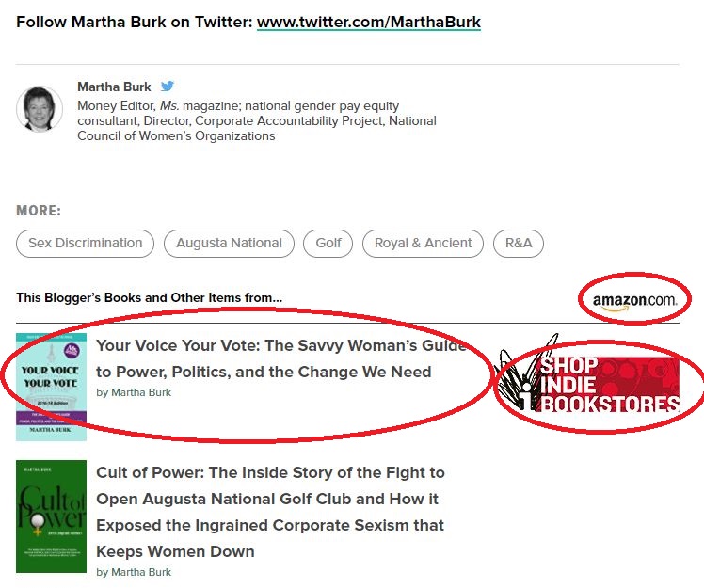Click the Twitter bird icon beside Martha Burk
This screenshot has width=704, height=588.
point(168,87)
